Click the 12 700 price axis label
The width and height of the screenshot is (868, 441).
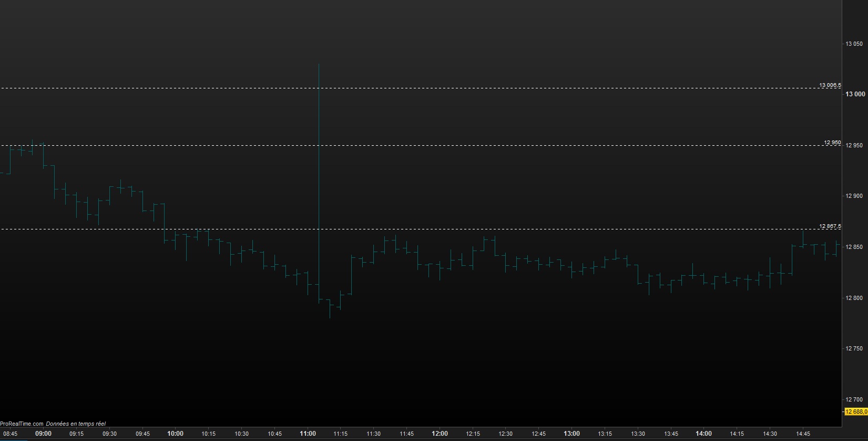coord(854,399)
